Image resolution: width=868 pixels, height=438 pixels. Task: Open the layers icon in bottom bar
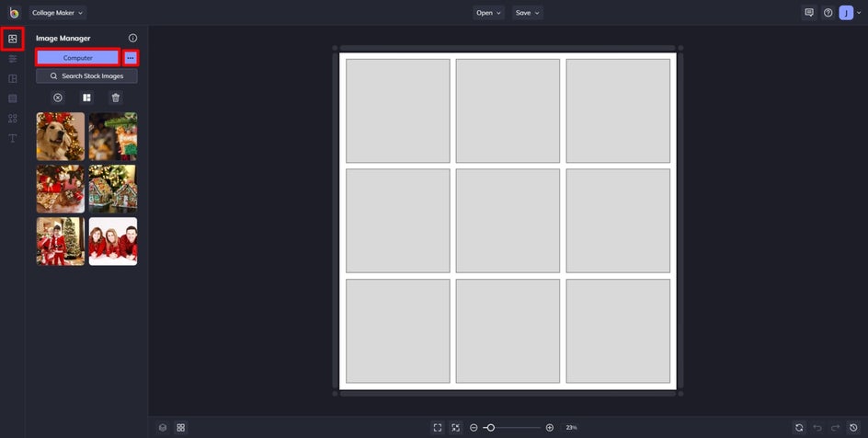click(163, 428)
